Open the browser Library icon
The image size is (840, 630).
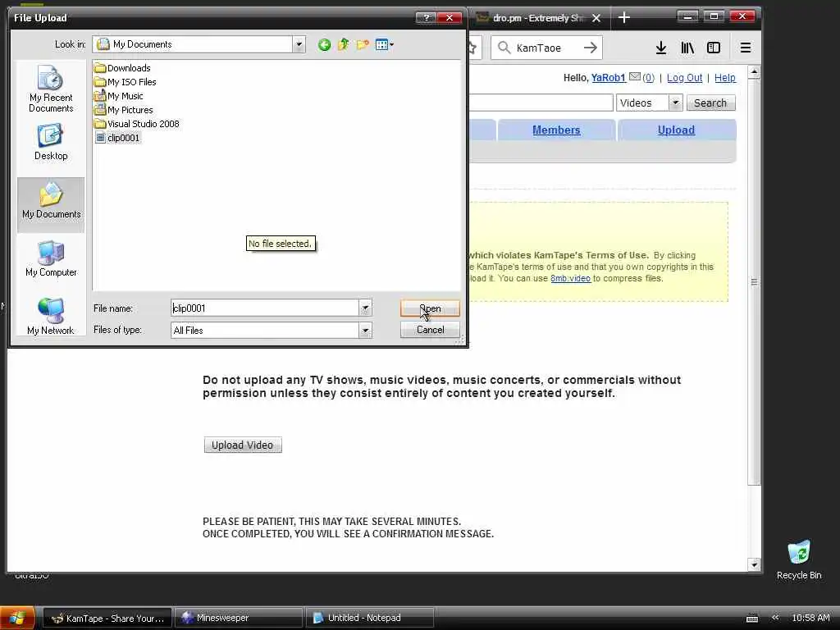click(687, 48)
